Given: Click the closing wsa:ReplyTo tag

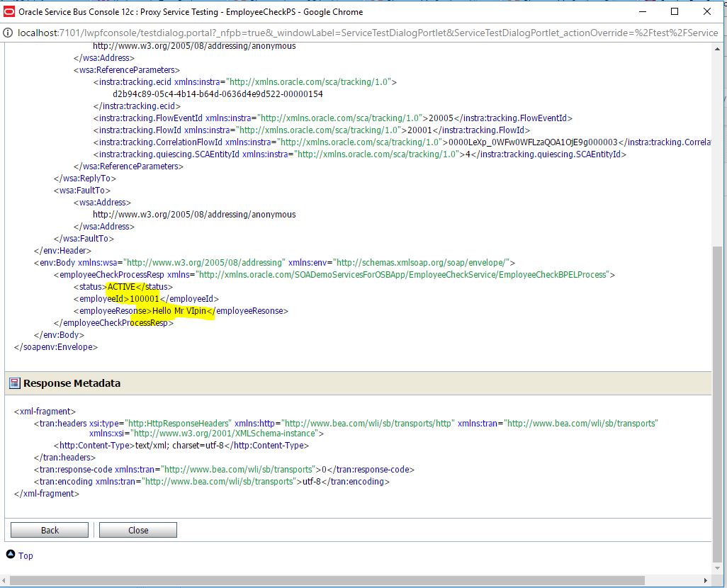Looking at the screenshot, I should [x=85, y=179].
